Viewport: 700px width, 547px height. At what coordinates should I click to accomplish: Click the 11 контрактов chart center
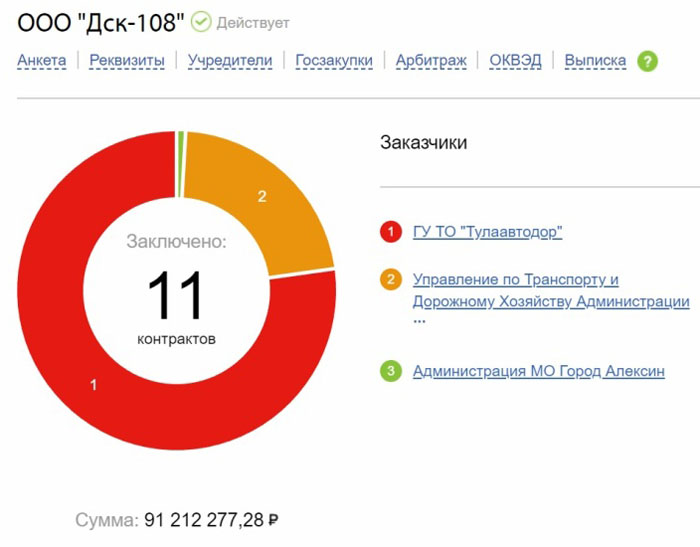[176, 297]
